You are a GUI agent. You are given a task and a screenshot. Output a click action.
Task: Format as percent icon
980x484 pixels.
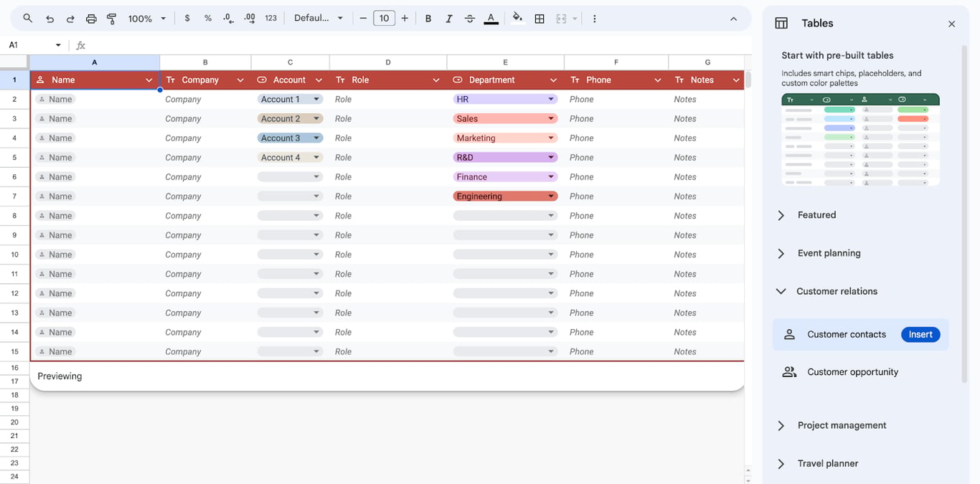coord(208,19)
